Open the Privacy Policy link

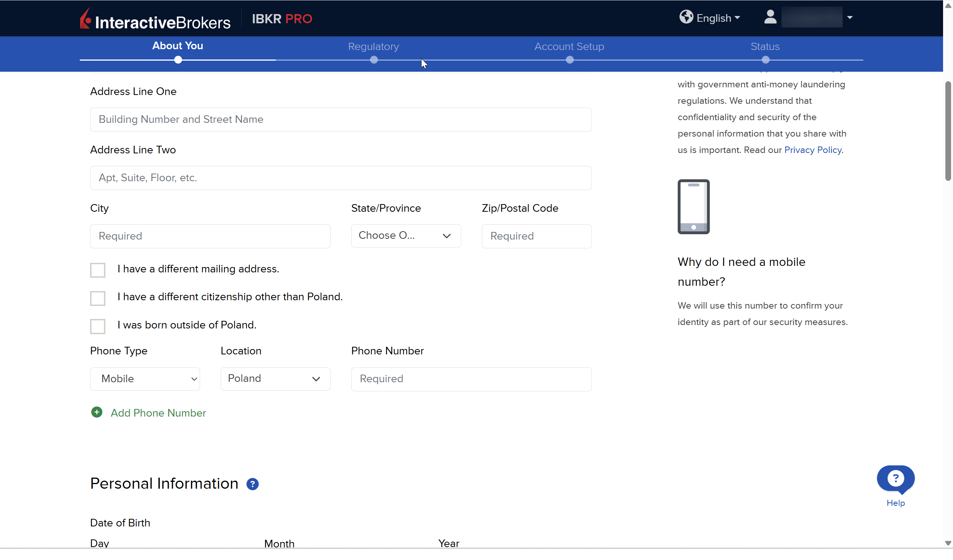(812, 150)
